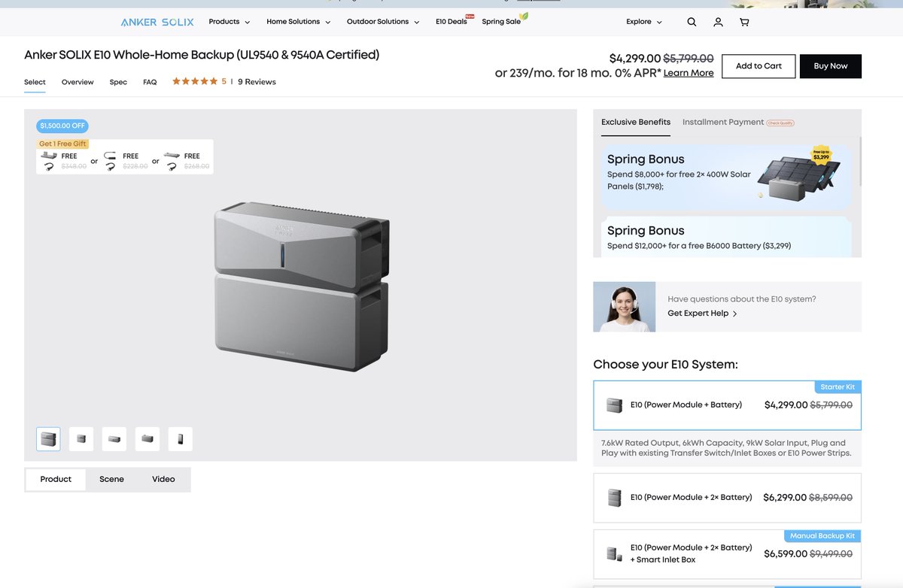The width and height of the screenshot is (903, 588).
Task: Select the Exclusive Benefits tab
Action: click(636, 122)
